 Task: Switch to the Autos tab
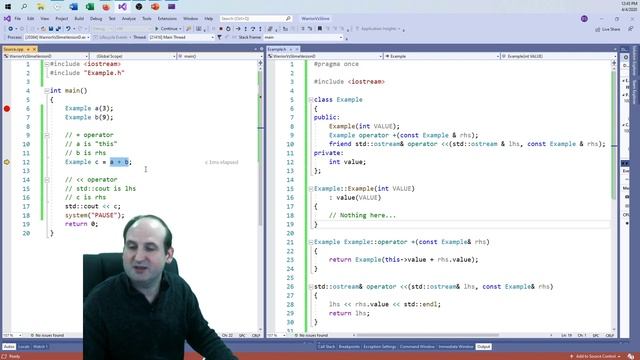click(9, 347)
